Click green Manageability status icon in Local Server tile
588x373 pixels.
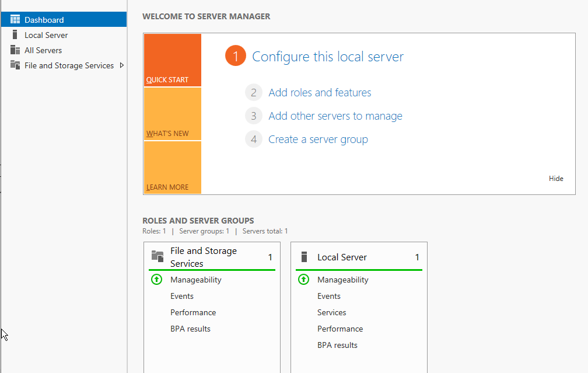tap(303, 280)
